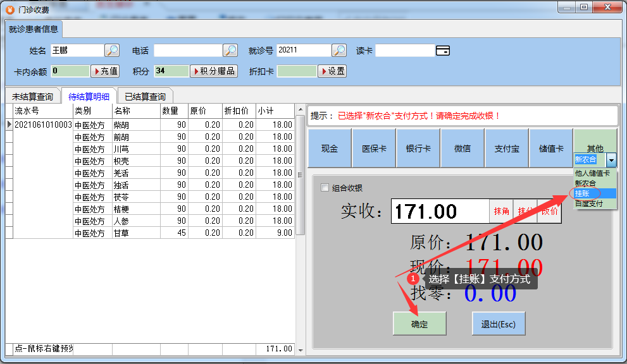The width and height of the screenshot is (627, 364).
Task: Click the 9.00 subtotal cell for 甘草
Action: pos(275,233)
